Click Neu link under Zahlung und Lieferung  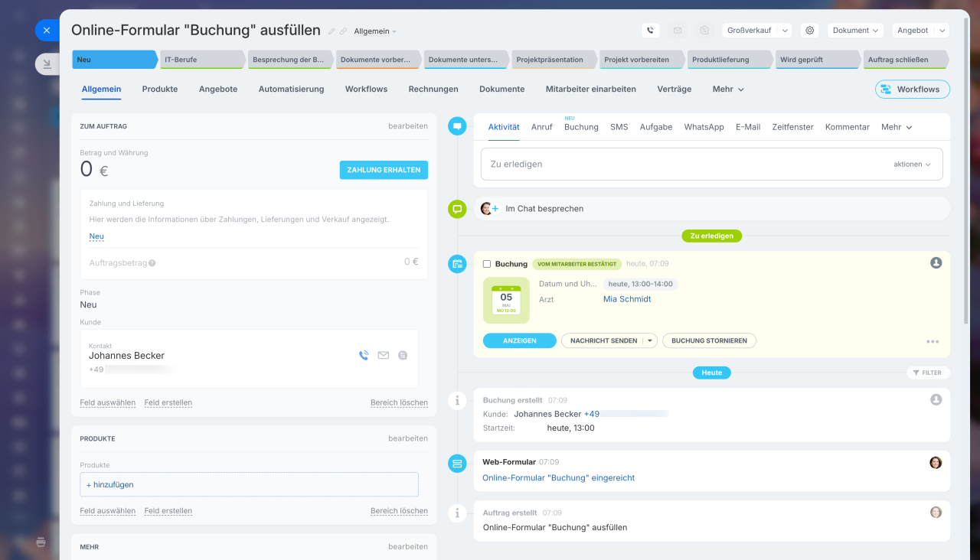click(96, 236)
